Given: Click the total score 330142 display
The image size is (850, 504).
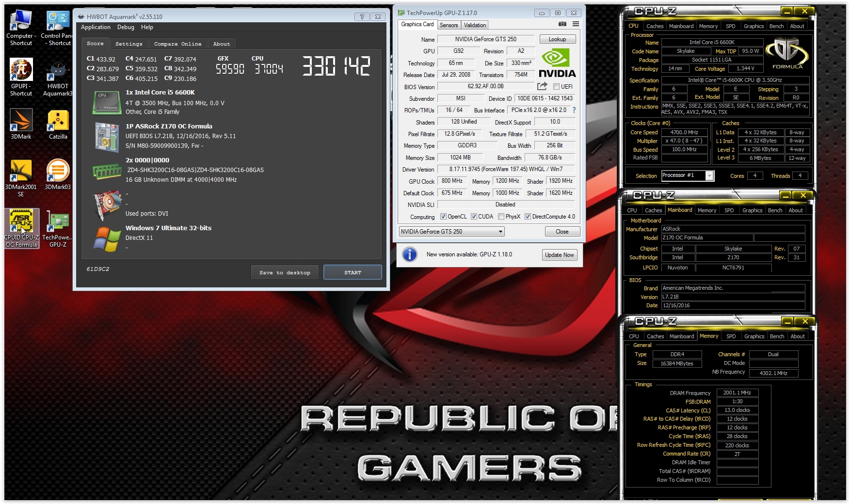Looking at the screenshot, I should pyautogui.click(x=336, y=65).
